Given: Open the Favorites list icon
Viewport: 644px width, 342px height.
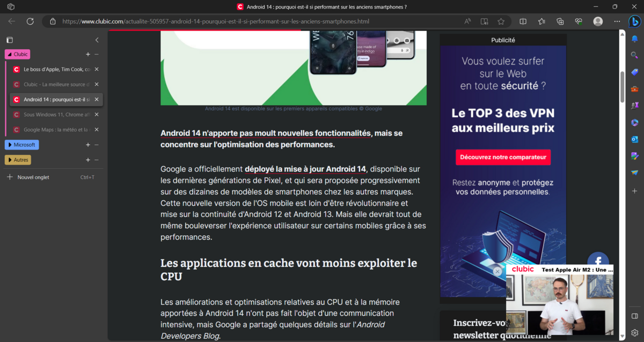Looking at the screenshot, I should [541, 21].
